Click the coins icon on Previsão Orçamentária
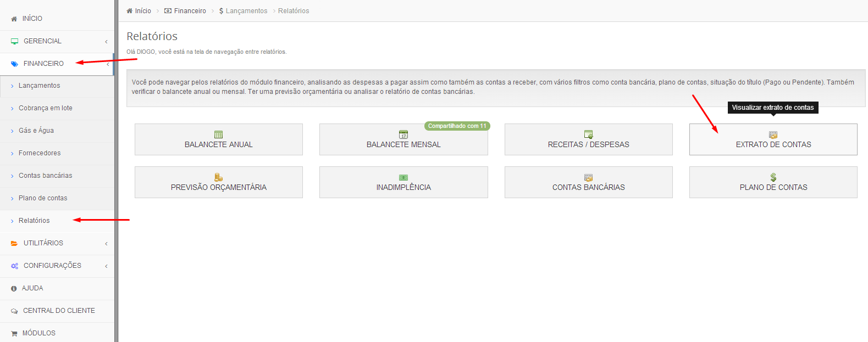 219,177
